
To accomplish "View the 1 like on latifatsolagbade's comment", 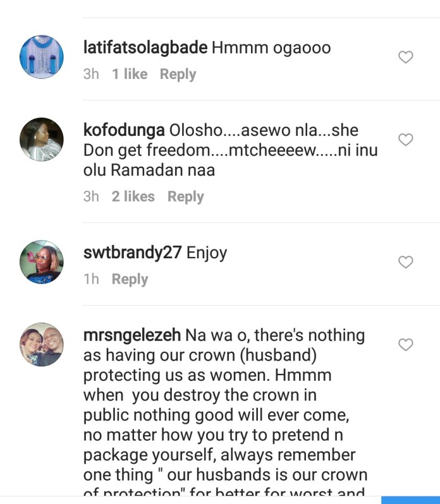I will 130,75.
